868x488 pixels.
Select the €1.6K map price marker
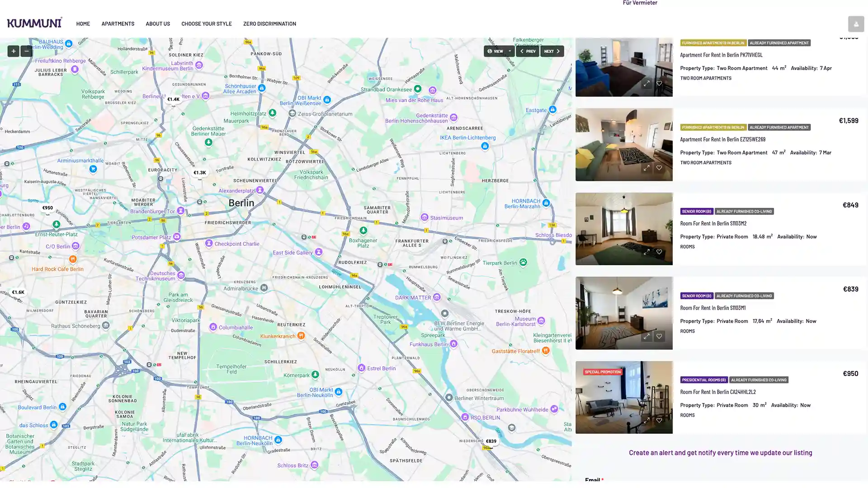18,293
